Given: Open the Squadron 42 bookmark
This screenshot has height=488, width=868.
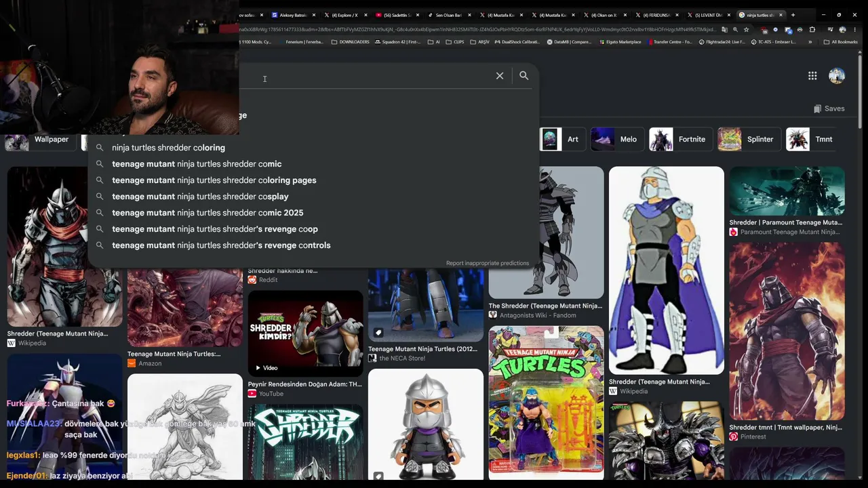Looking at the screenshot, I should point(397,42).
